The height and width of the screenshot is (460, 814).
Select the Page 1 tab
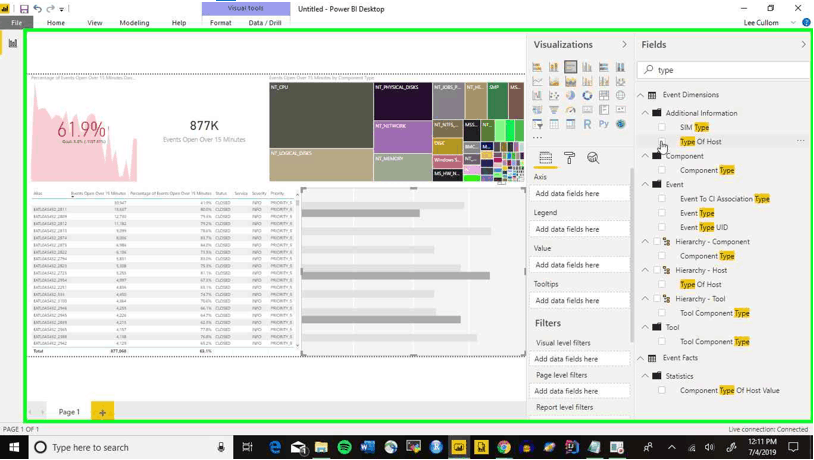pyautogui.click(x=69, y=412)
